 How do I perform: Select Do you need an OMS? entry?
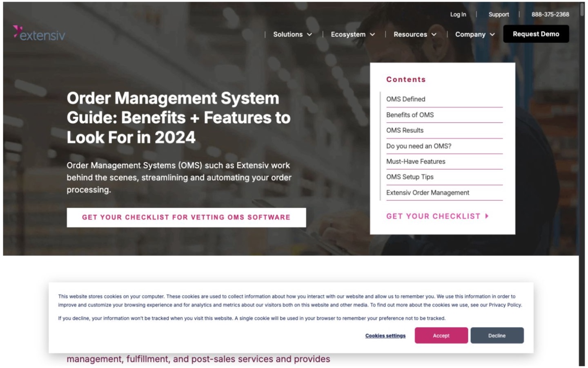coord(419,146)
